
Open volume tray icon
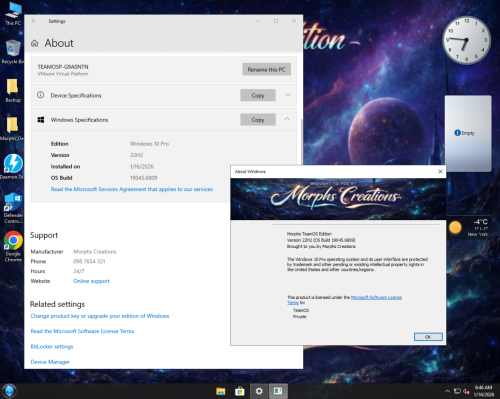(467, 391)
